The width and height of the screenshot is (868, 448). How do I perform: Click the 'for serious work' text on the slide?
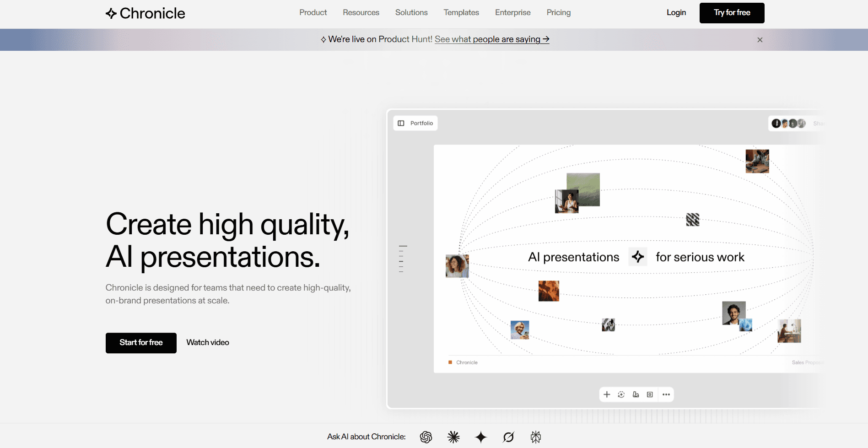point(700,257)
